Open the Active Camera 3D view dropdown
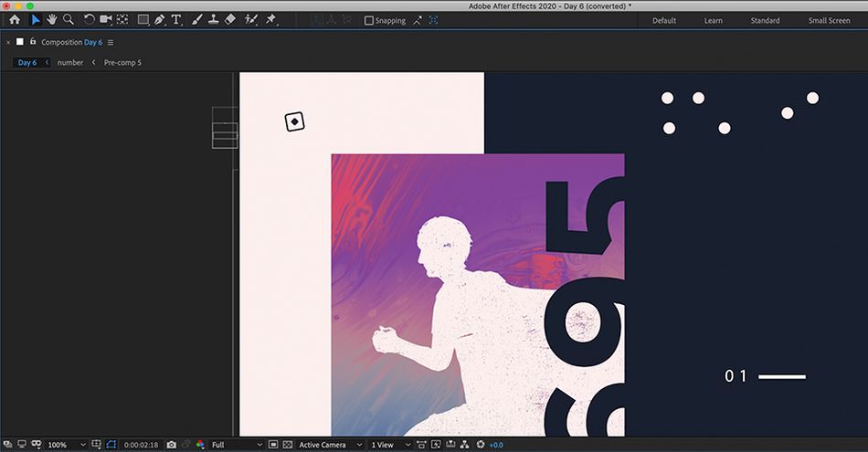 331,445
